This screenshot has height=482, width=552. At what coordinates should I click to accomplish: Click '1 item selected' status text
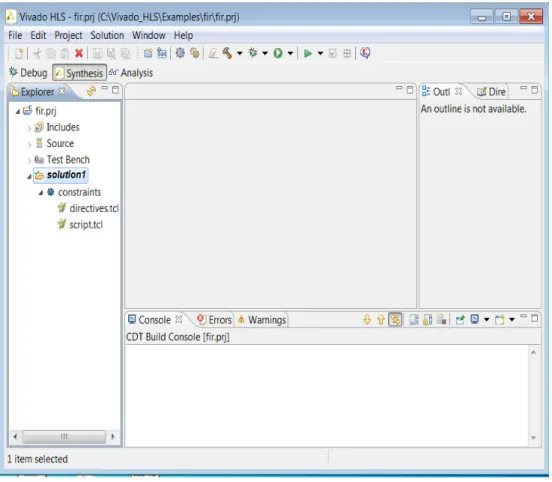pyautogui.click(x=38, y=459)
